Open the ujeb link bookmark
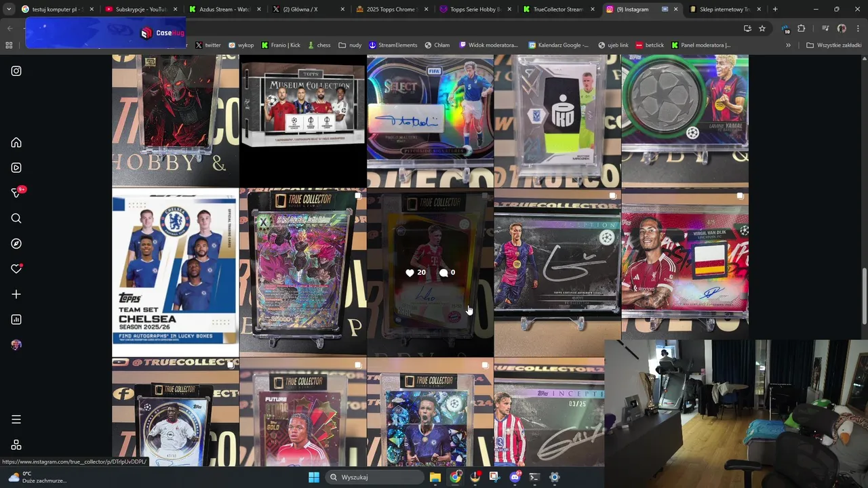Screen dimensions: 868x488 coord(613,45)
